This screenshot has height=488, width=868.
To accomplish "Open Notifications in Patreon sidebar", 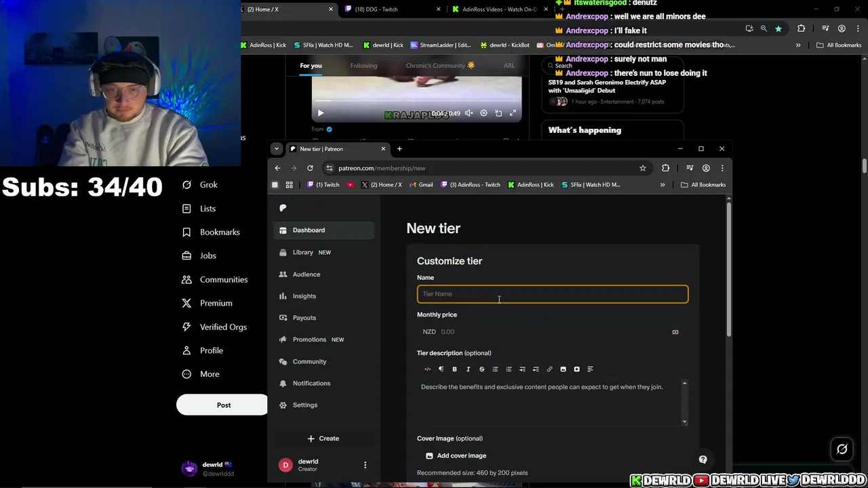I will (324, 384).
